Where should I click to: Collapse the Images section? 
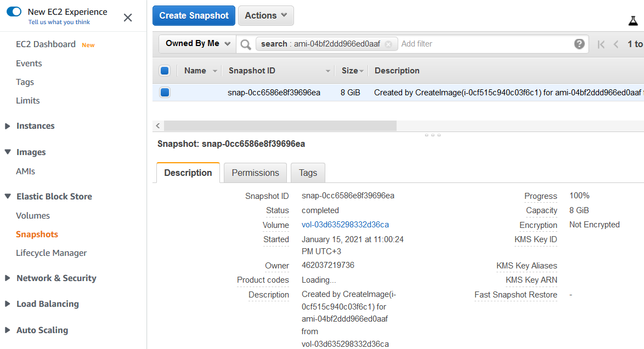click(7, 152)
